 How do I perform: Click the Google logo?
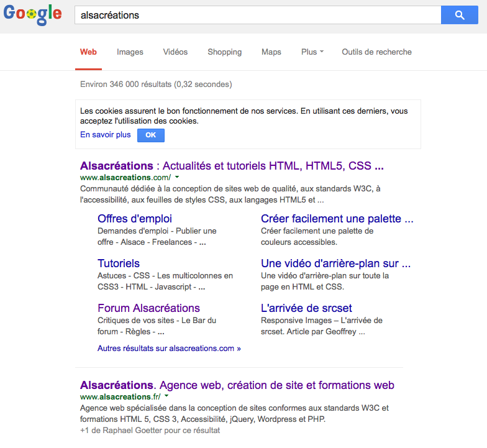click(x=32, y=14)
